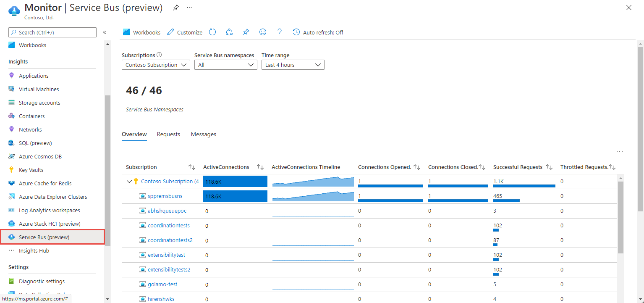Click the smiley feedback icon
The width and height of the screenshot is (644, 303).
coord(263,32)
